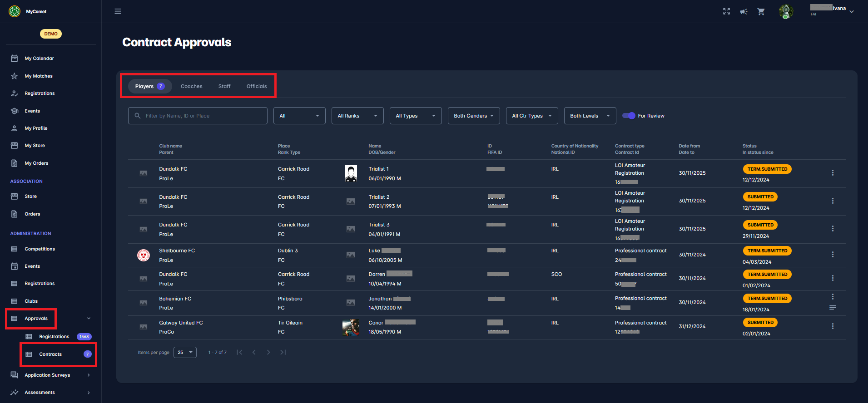
Task: Change items per page dropdown
Action: point(185,353)
